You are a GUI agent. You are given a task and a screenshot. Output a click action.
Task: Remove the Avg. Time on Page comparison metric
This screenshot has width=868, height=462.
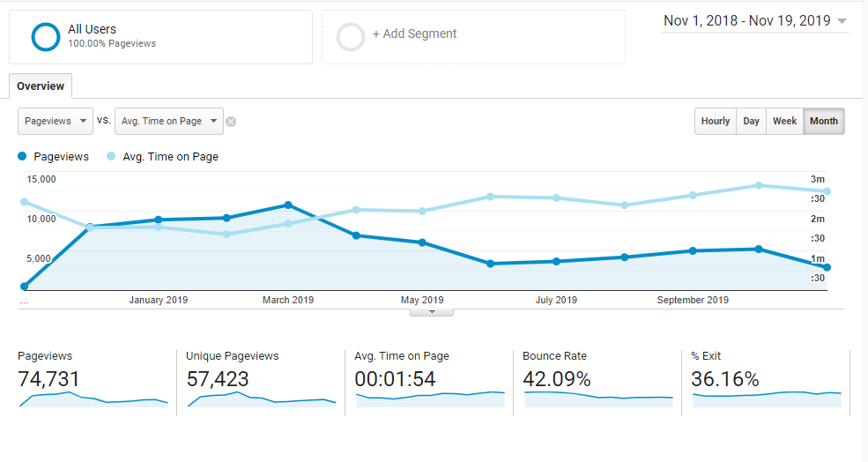231,122
